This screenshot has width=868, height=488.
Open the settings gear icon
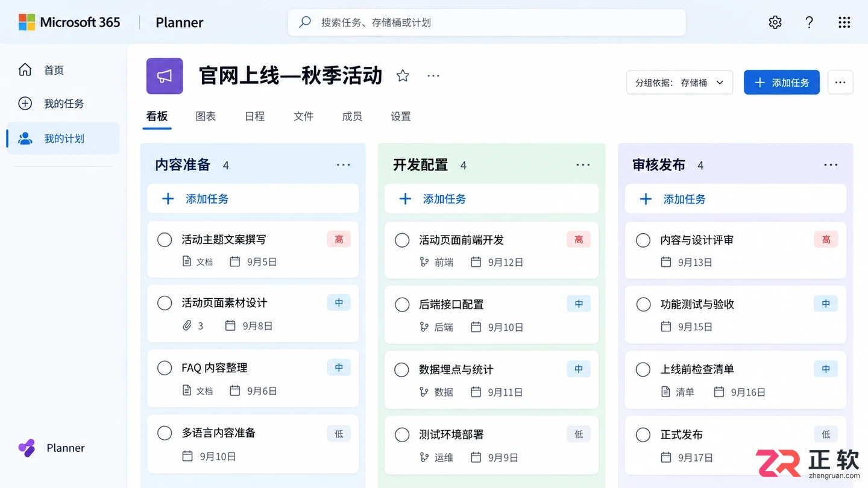(775, 22)
